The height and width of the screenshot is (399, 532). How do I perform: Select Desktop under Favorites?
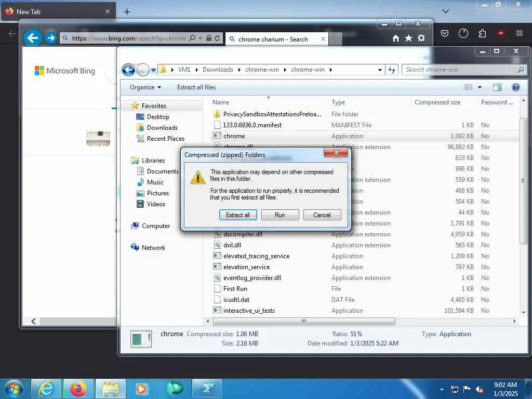(152, 117)
